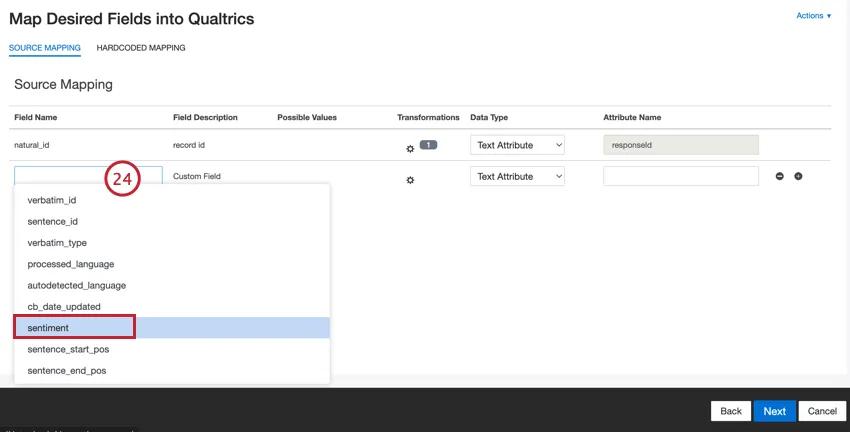Choose verbatim_id from the field list
850x432 pixels.
coord(52,200)
